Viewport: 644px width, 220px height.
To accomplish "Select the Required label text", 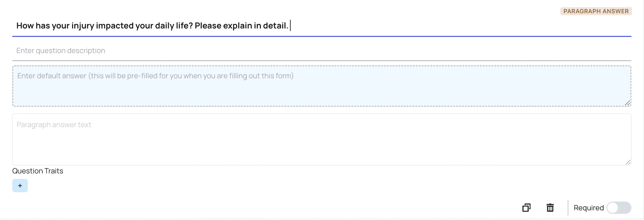I will point(589,208).
